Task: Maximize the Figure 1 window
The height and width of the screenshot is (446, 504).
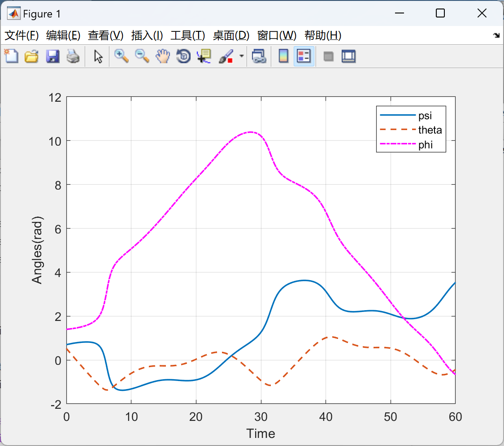Action: [x=440, y=13]
